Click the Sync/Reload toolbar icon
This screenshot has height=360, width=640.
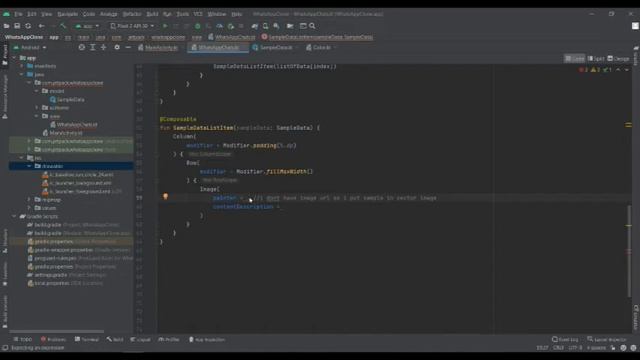pyautogui.click(x=28, y=26)
